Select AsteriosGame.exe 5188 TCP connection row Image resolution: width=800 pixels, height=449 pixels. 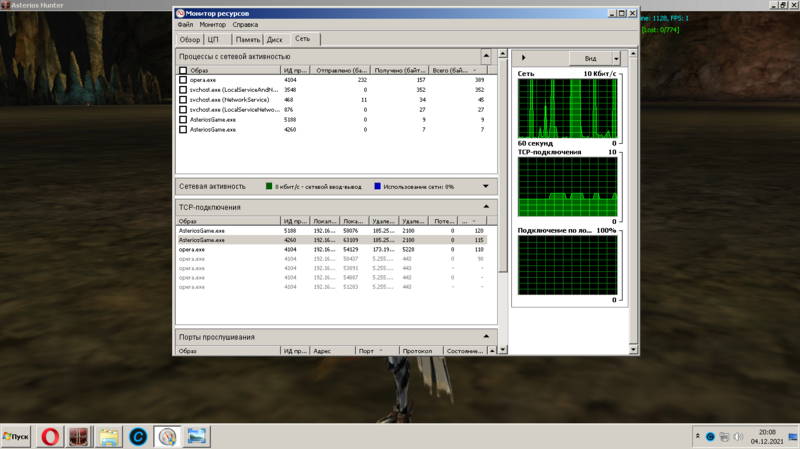[x=332, y=231]
